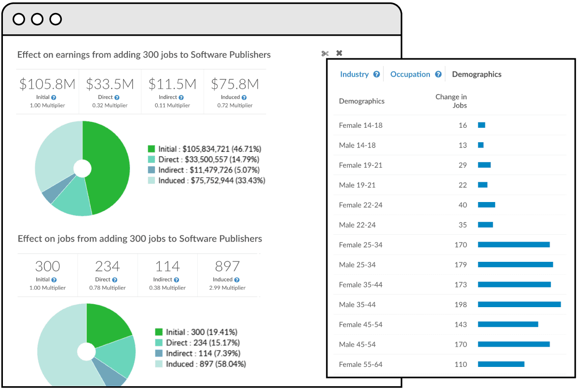Click the Induced legend swatch in jobs chart
579x392 pixels.
coord(159,364)
